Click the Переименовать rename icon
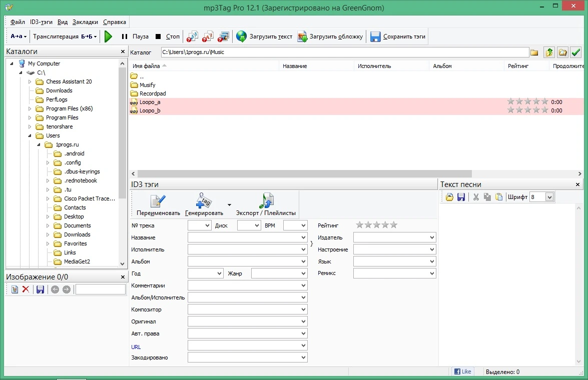The width and height of the screenshot is (588, 380). point(158,201)
